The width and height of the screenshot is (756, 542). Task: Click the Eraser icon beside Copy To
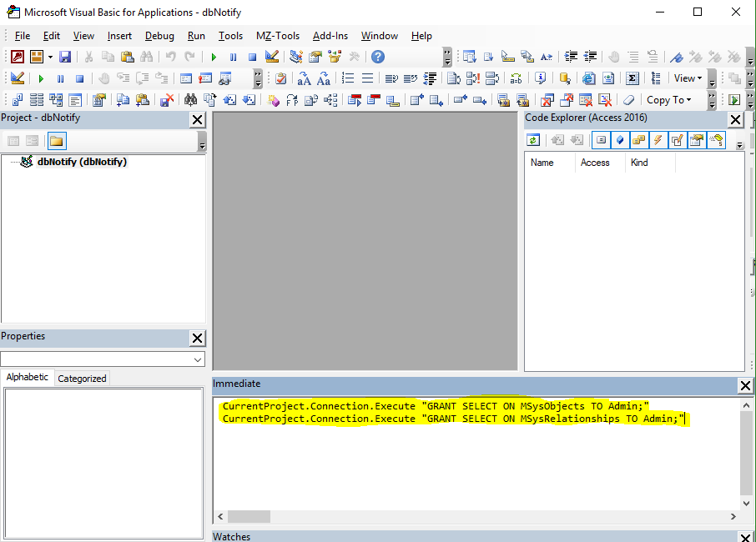click(x=629, y=100)
